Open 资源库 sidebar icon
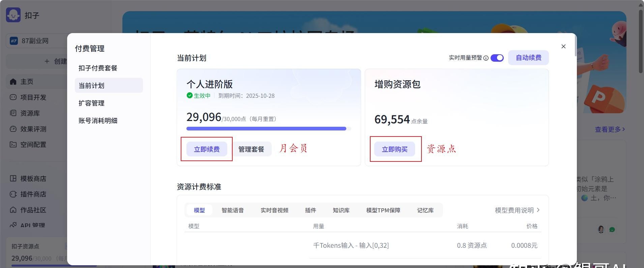 [13, 113]
